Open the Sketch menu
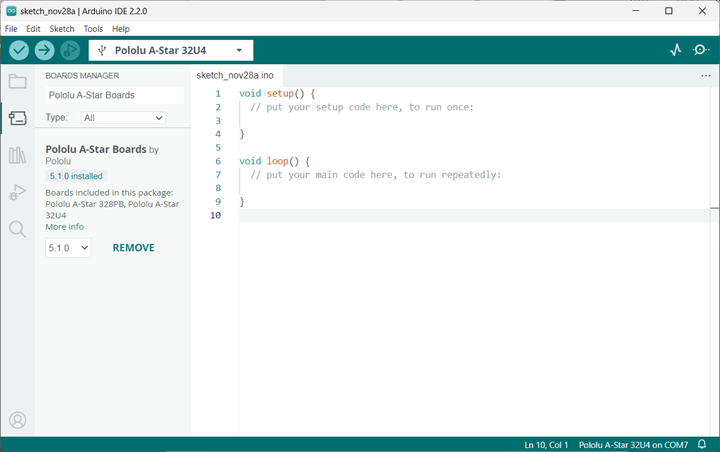 pyautogui.click(x=62, y=29)
